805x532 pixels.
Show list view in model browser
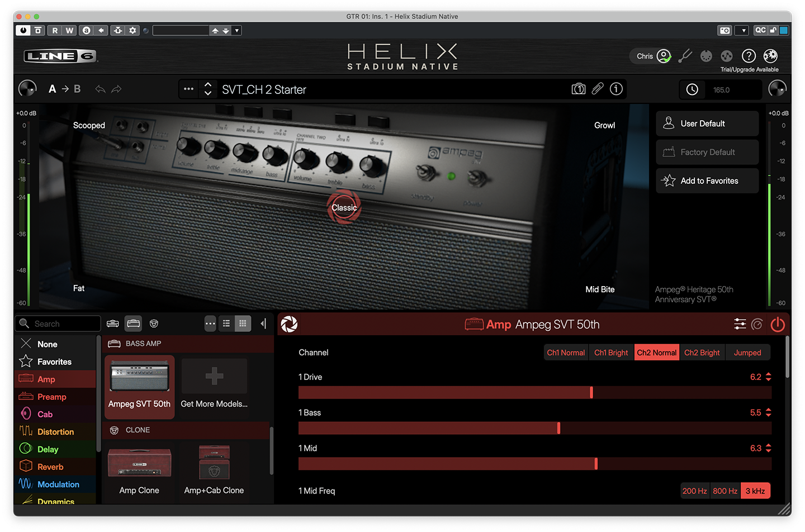tap(226, 324)
